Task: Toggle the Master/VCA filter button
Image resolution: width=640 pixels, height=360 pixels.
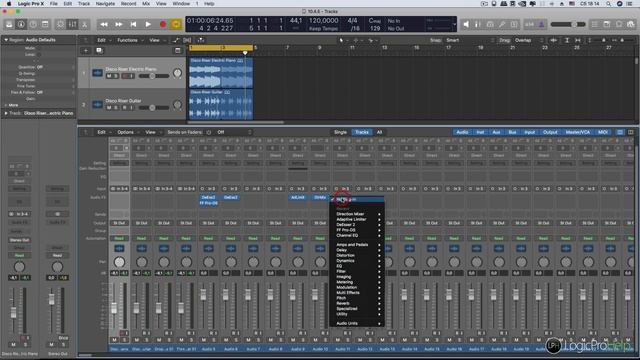Action: [x=578, y=132]
